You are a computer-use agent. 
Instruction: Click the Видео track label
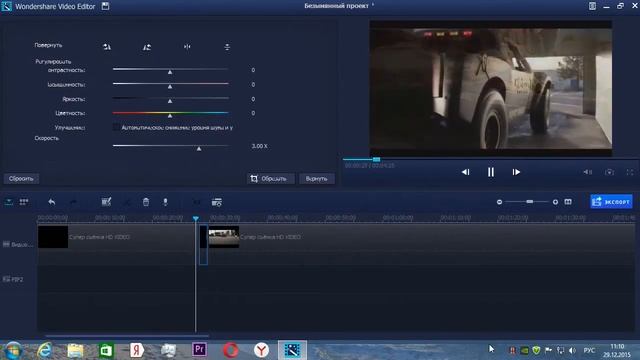click(x=18, y=244)
